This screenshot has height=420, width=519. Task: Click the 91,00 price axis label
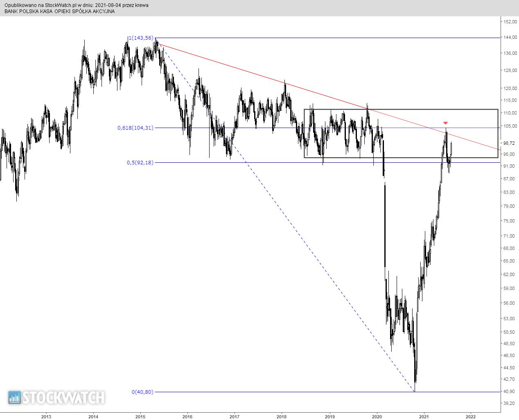point(510,166)
